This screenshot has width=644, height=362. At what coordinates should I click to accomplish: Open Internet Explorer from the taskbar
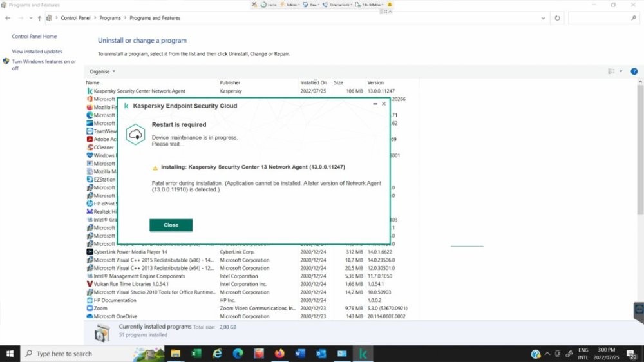coord(217,354)
